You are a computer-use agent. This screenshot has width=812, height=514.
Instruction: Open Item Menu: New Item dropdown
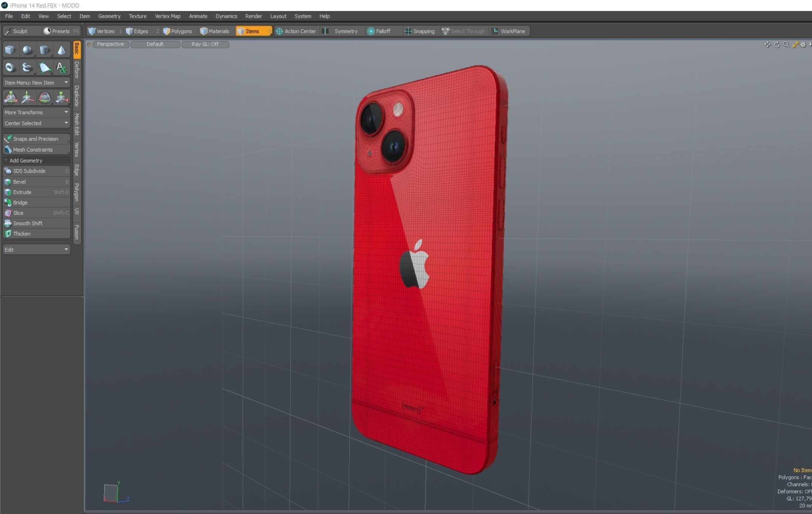(36, 82)
